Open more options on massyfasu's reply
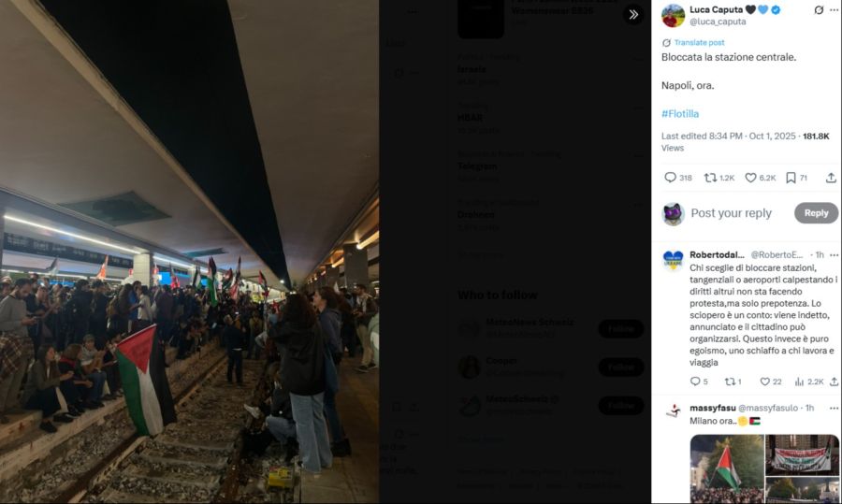 (834, 408)
